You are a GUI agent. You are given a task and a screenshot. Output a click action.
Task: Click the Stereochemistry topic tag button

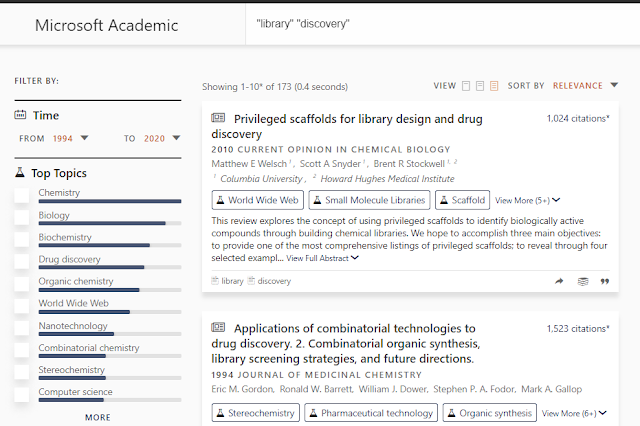(256, 413)
